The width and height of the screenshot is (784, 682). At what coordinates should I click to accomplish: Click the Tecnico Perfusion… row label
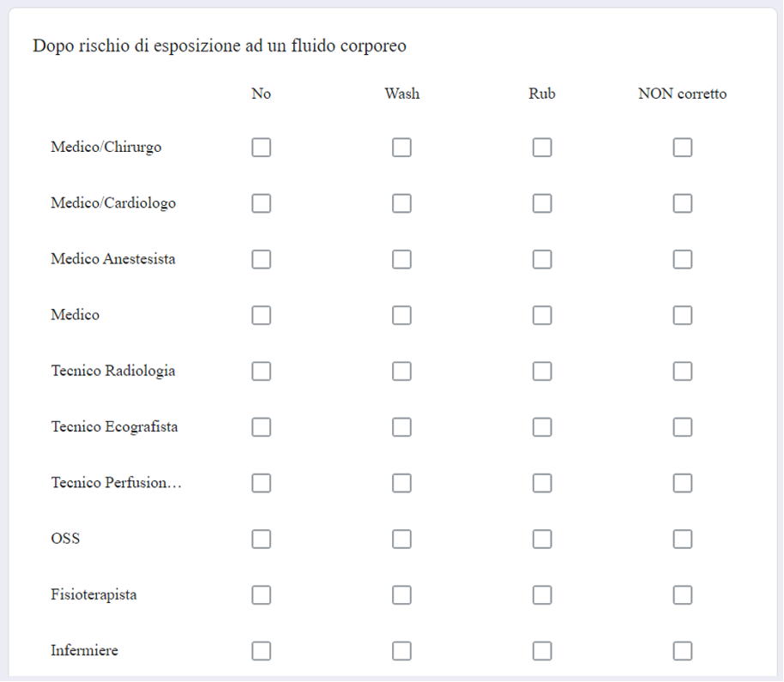pos(116,482)
